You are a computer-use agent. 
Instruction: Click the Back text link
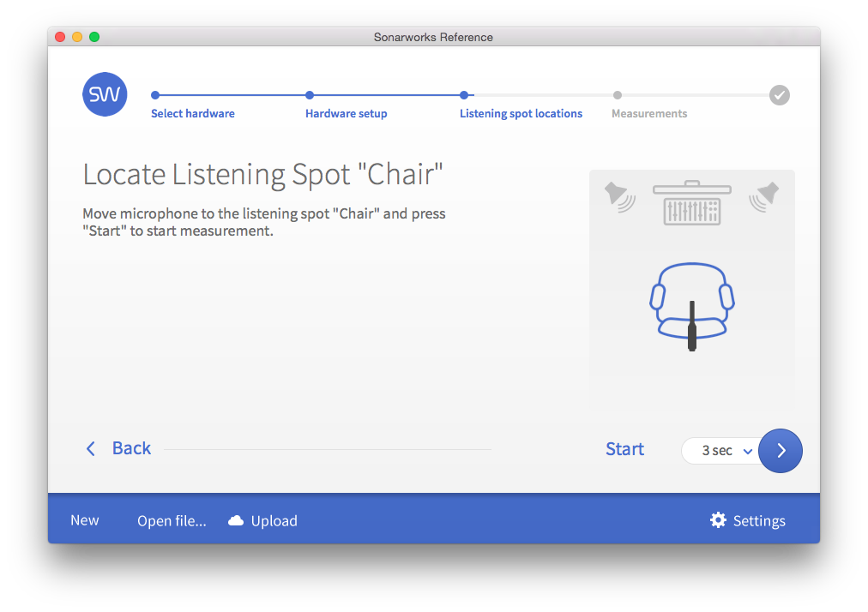click(131, 448)
